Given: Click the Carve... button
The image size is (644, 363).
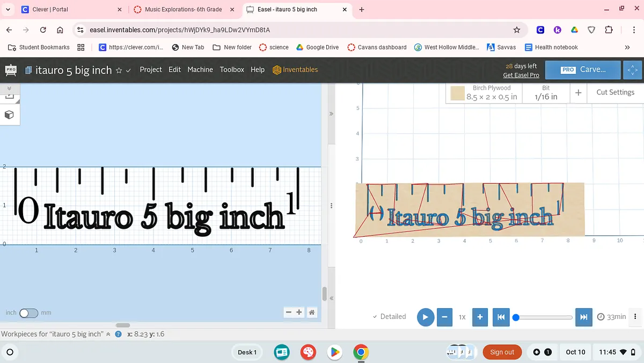Looking at the screenshot, I should [x=583, y=70].
